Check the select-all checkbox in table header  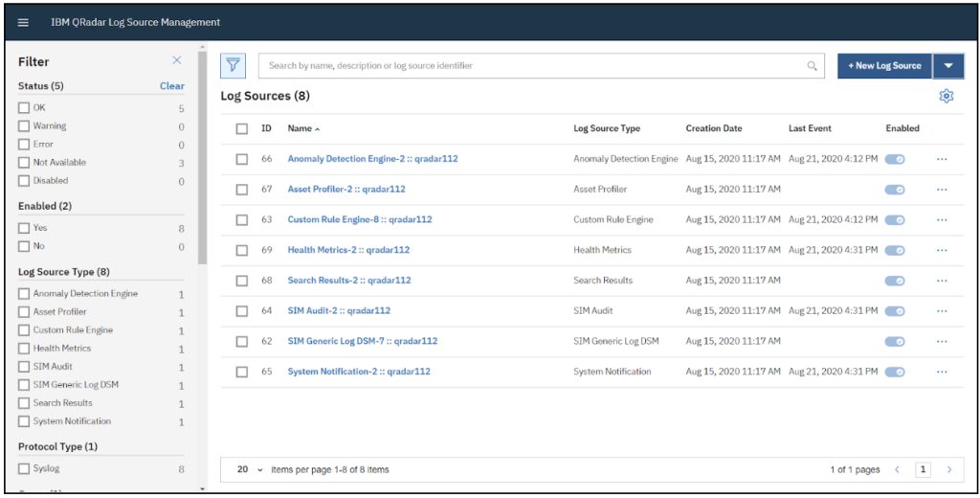coord(242,128)
